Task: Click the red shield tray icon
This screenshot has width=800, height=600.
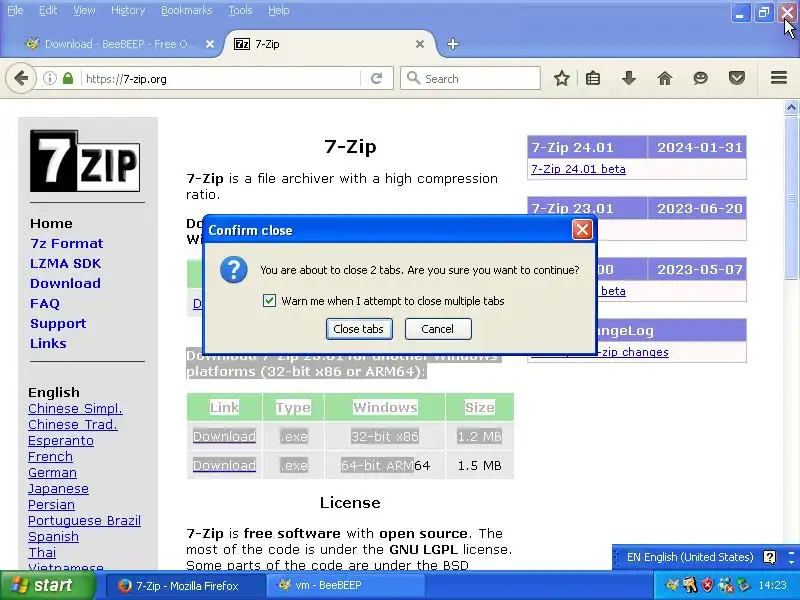Action: click(708, 585)
